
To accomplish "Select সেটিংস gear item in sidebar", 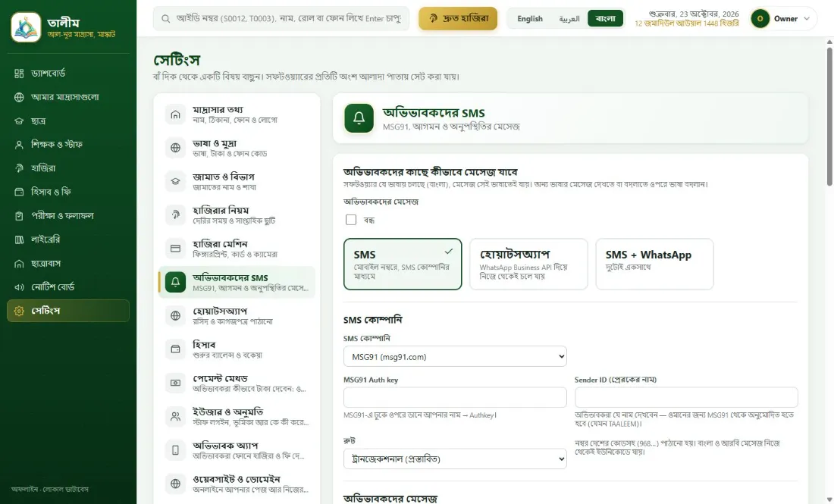I will [x=68, y=311].
